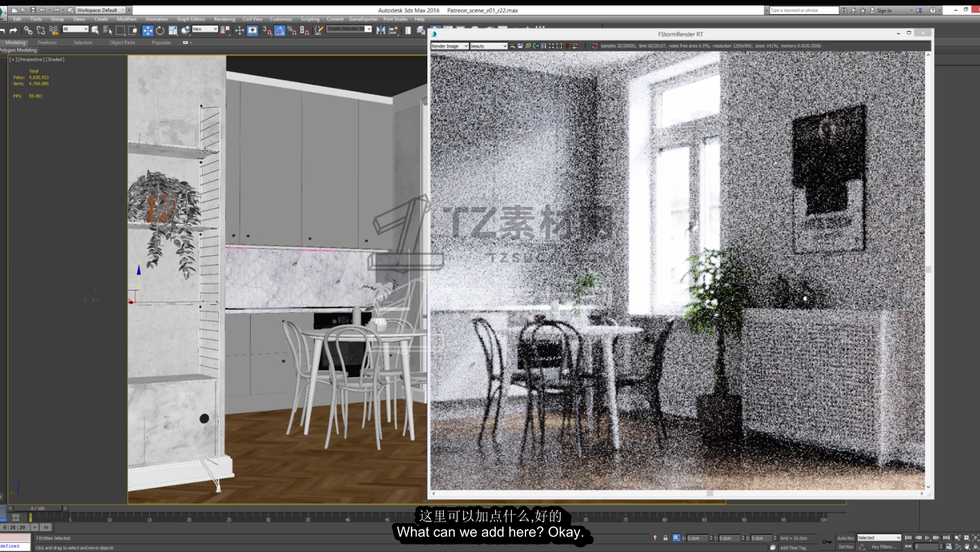This screenshot has height=552, width=980.
Task: Open the Edit menu
Action: (x=17, y=19)
